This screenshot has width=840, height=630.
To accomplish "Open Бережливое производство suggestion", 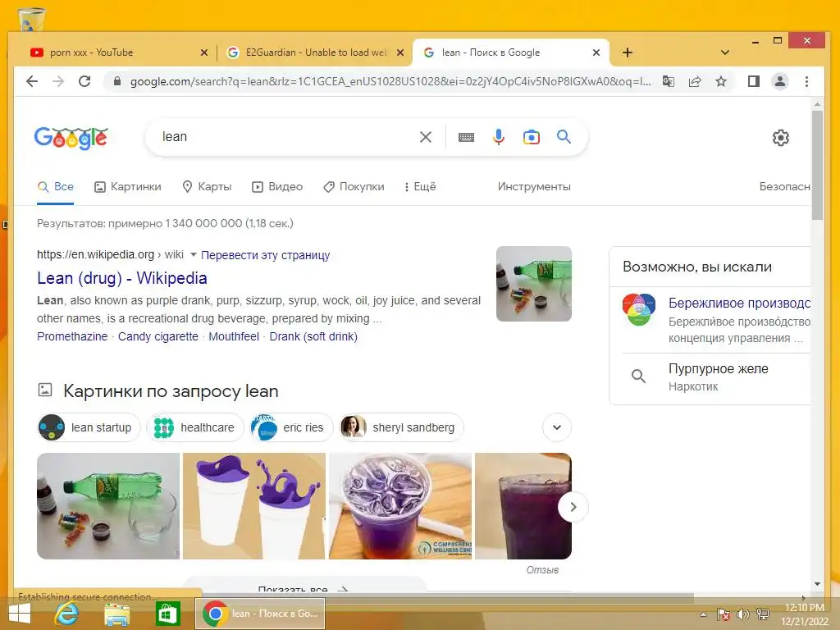I will pyautogui.click(x=716, y=320).
